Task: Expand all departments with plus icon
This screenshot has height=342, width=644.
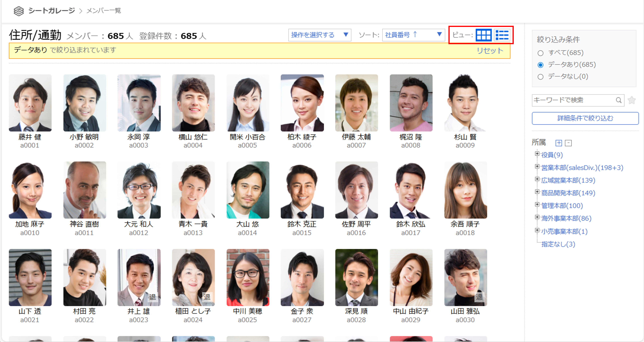Action: (559, 143)
